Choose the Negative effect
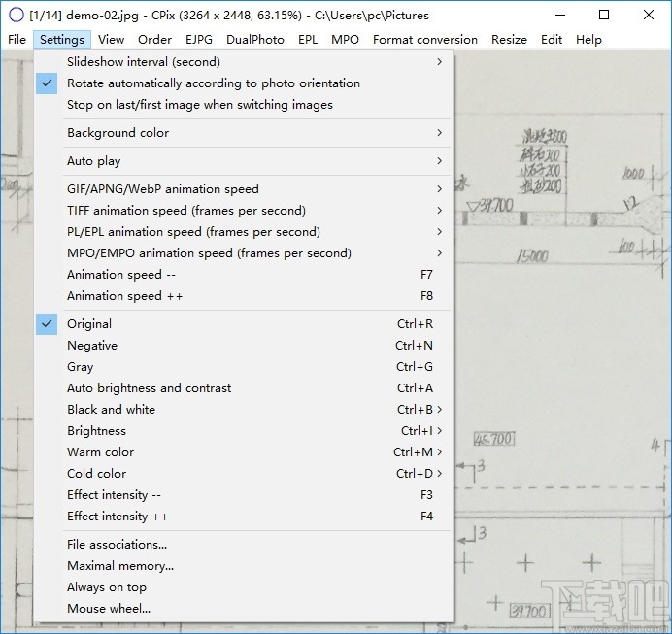Screen dimensions: 672x634 pos(92,346)
